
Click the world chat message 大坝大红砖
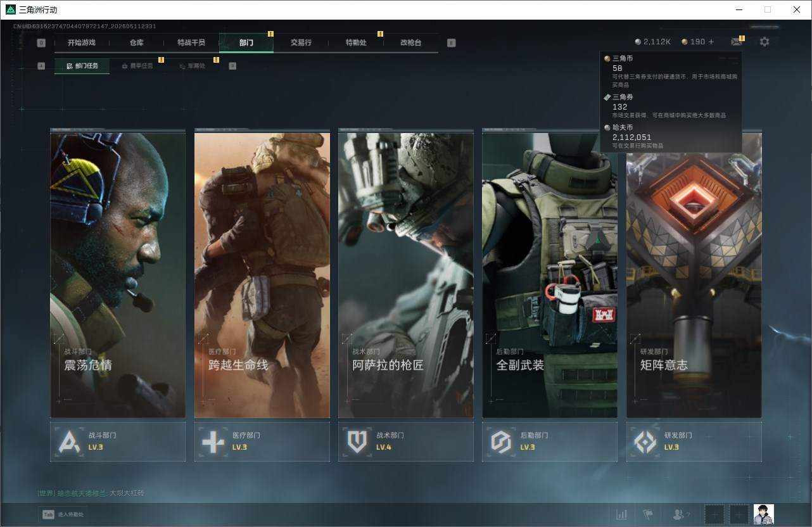pos(127,493)
